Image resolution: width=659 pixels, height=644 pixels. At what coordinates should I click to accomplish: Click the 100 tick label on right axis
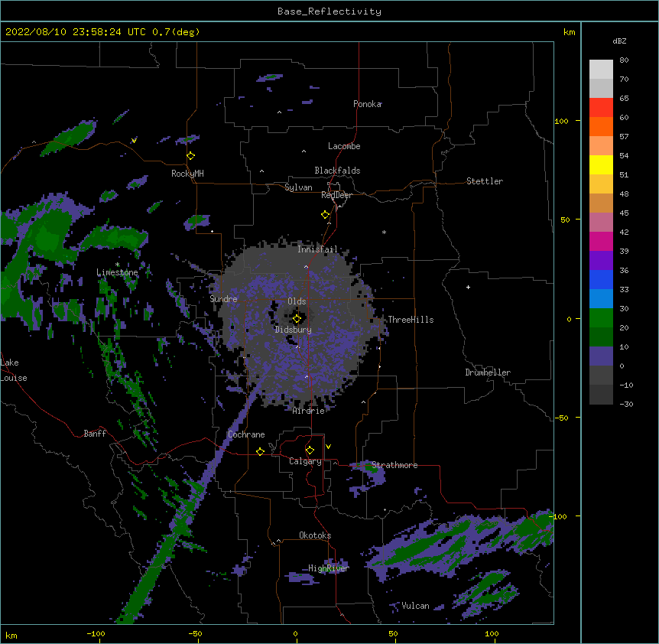click(561, 121)
